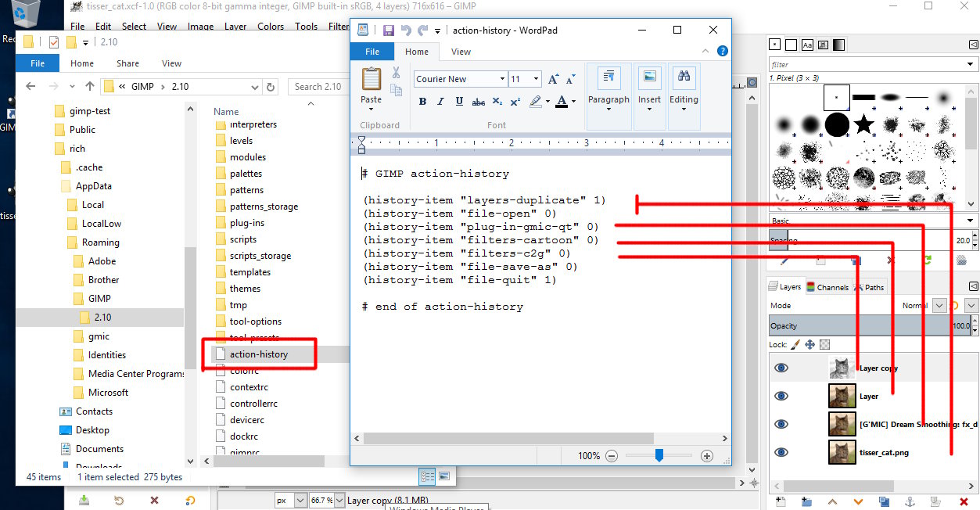The height and width of the screenshot is (510, 980).
Task: Adjust the WordPad zoom slider
Action: pyautogui.click(x=659, y=455)
